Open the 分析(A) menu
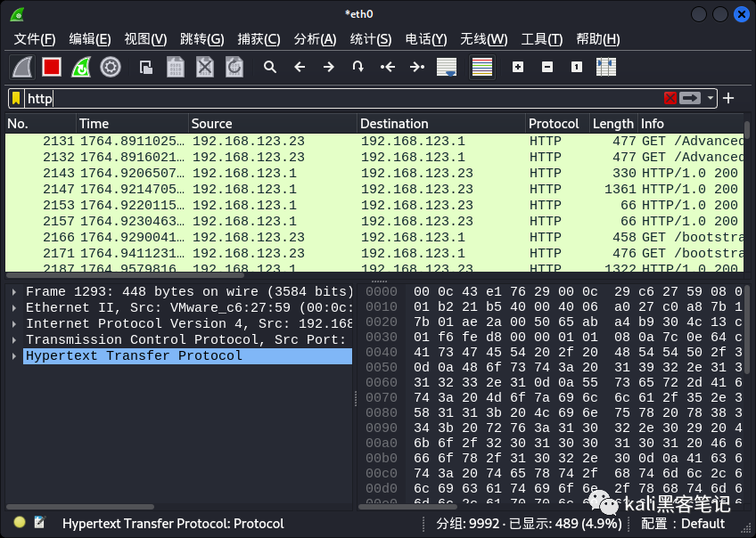756x538 pixels. (316, 39)
